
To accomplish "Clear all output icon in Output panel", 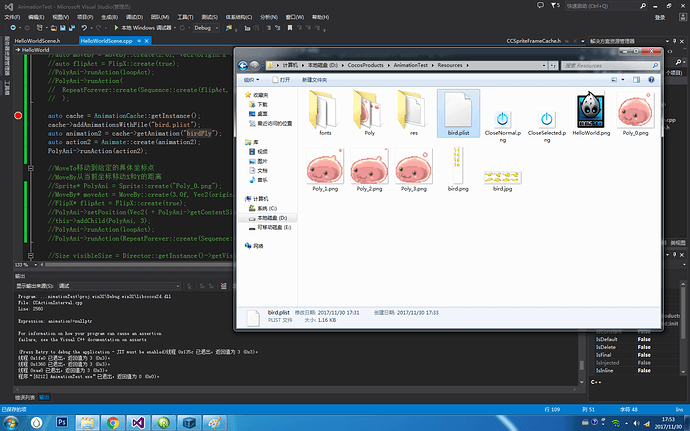I will point(224,286).
